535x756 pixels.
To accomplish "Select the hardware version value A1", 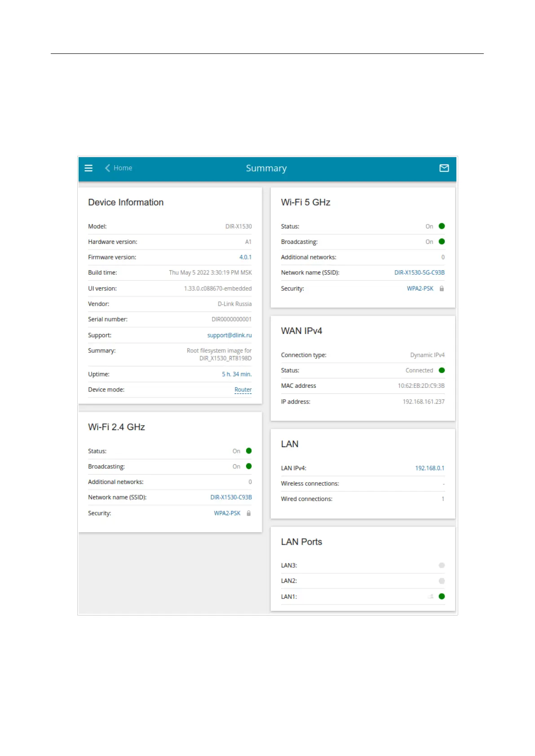I will [248, 242].
